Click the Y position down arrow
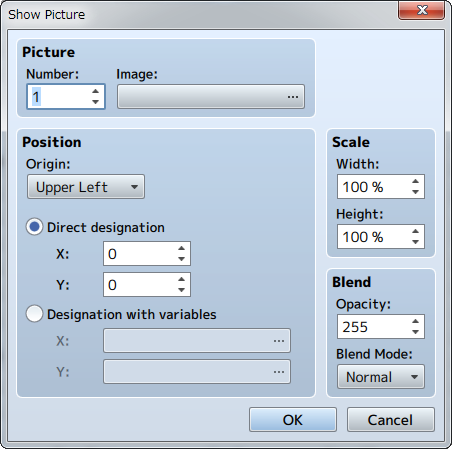Image resolution: width=452 pixels, height=449 pixels. point(181,290)
